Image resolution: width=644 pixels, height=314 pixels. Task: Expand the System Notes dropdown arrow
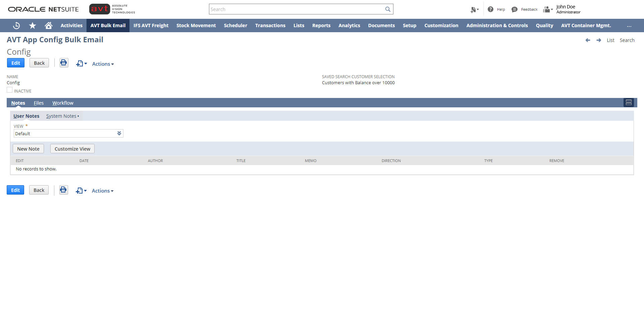tap(78, 116)
